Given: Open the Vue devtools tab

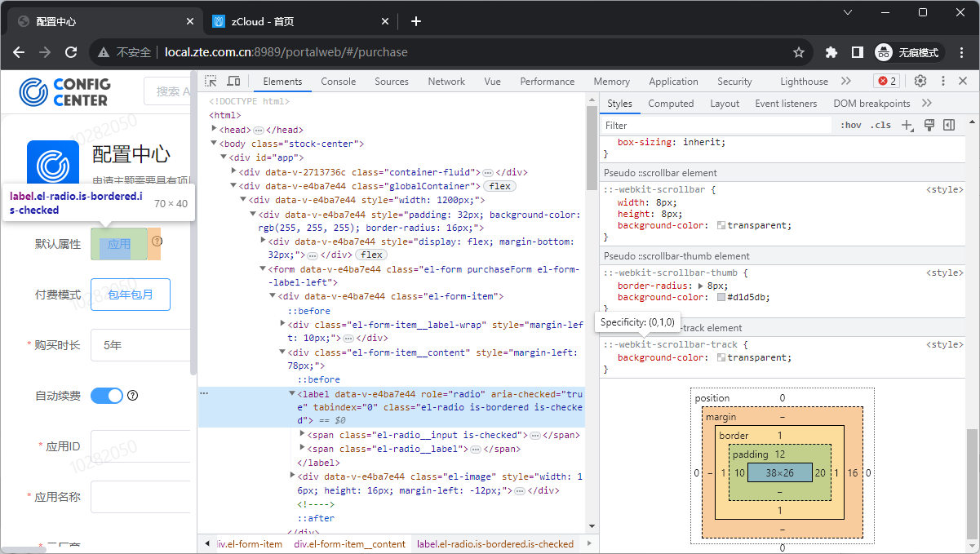Looking at the screenshot, I should tap(492, 81).
